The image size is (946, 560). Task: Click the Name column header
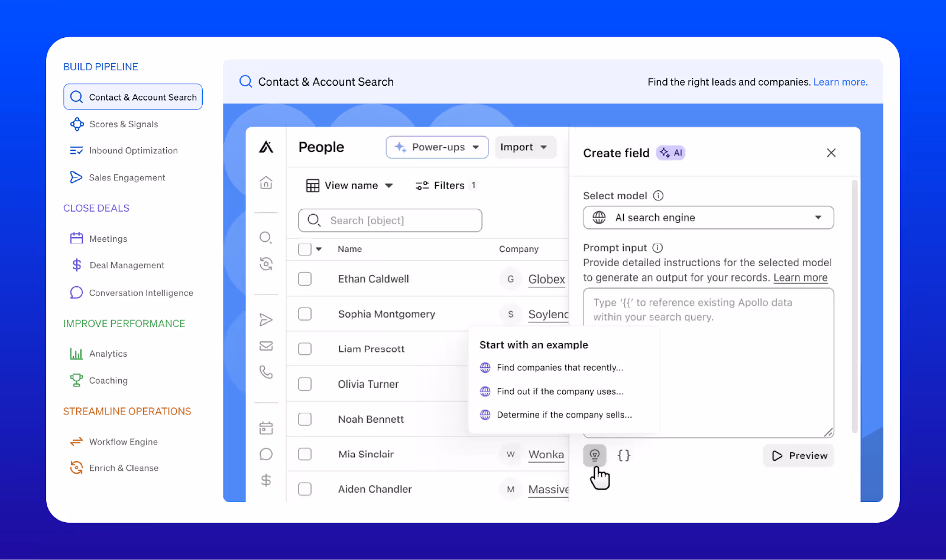tap(349, 249)
